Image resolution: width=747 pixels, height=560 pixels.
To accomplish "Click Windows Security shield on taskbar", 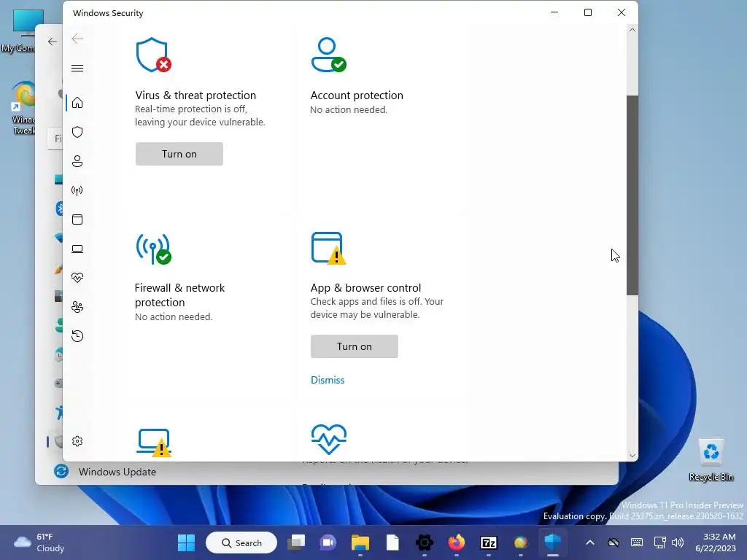I will point(553,542).
